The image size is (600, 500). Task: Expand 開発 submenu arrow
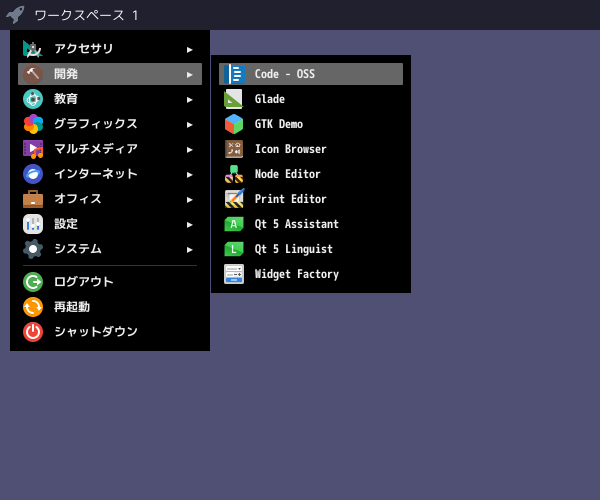pyautogui.click(x=189, y=75)
